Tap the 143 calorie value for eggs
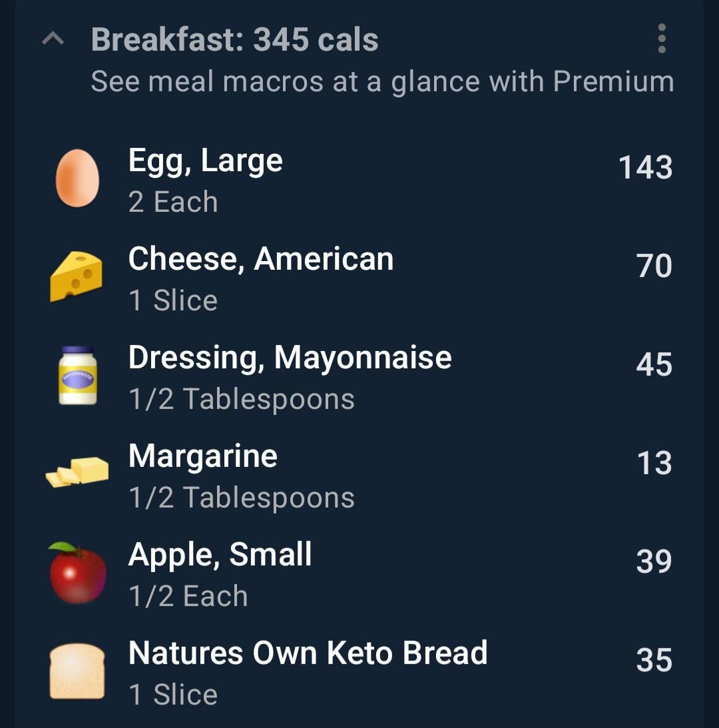 pyautogui.click(x=645, y=167)
